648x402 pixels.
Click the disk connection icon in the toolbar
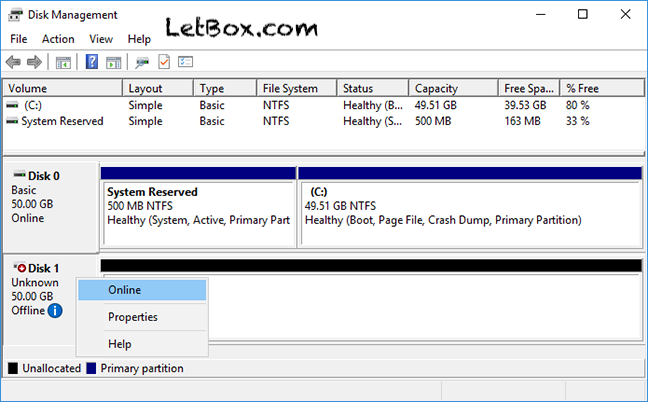142,62
